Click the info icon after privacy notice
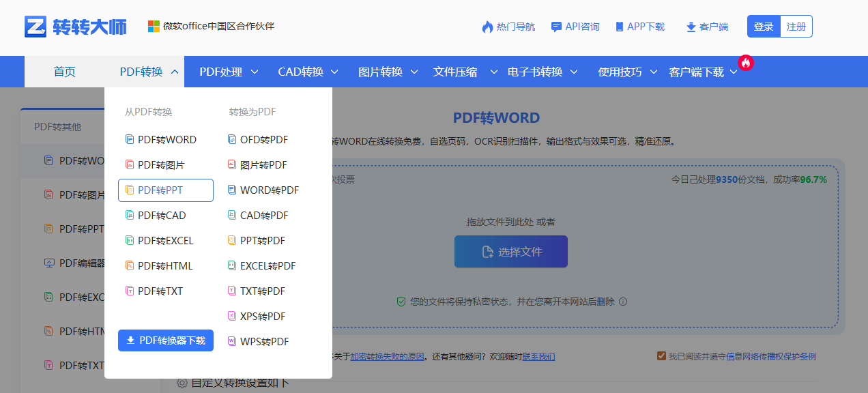 tap(623, 302)
